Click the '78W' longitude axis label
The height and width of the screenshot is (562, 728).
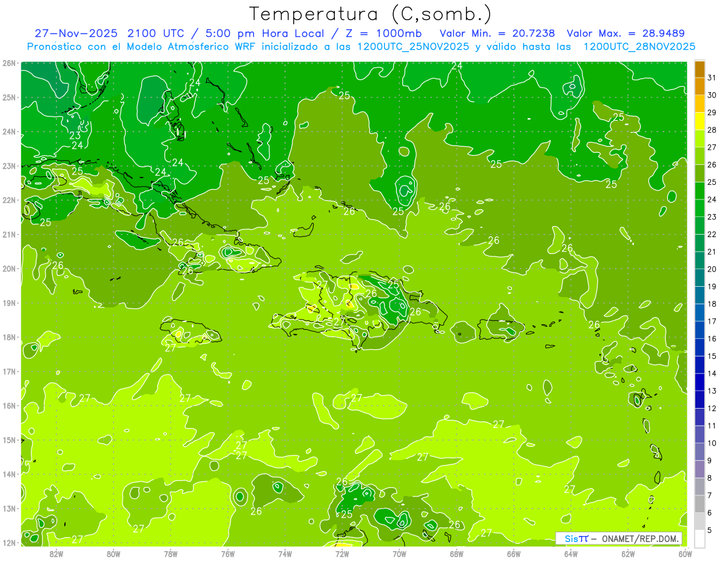point(170,554)
